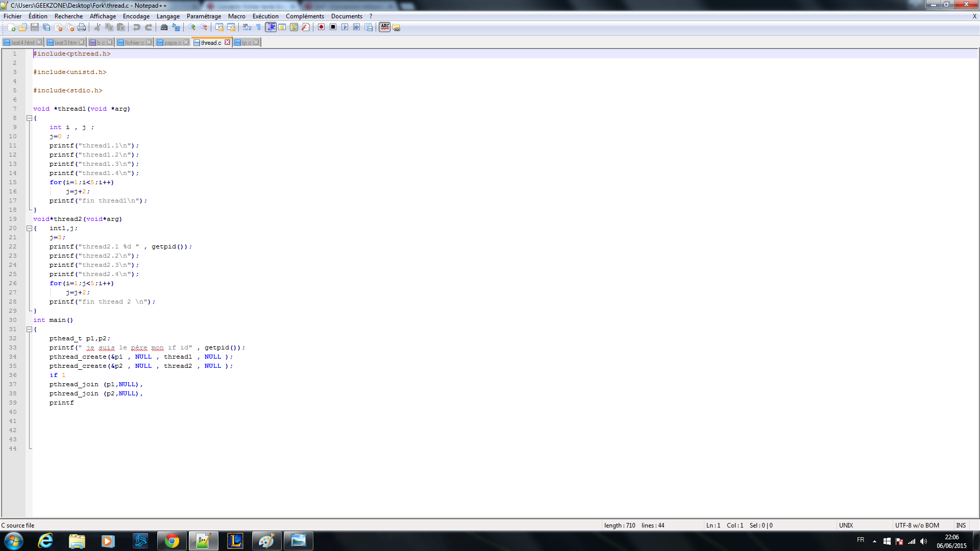Screen dimensions: 980x551
Task: Click the Undo toolbar icon
Action: pos(137,28)
